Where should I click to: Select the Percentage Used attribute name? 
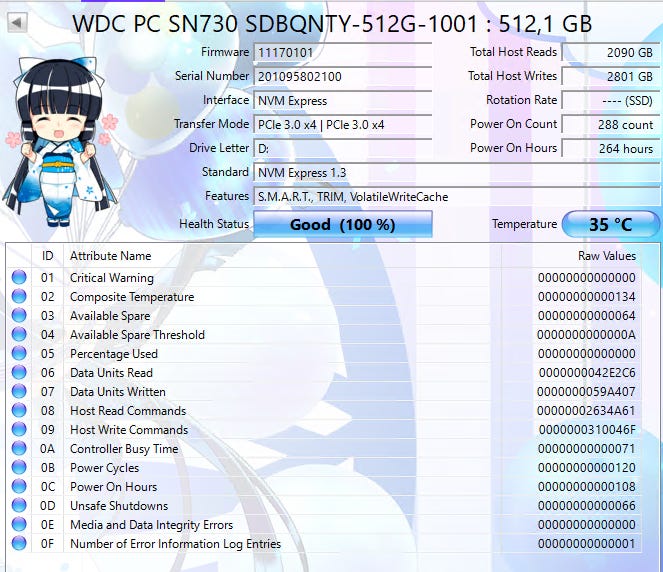pyautogui.click(x=114, y=354)
